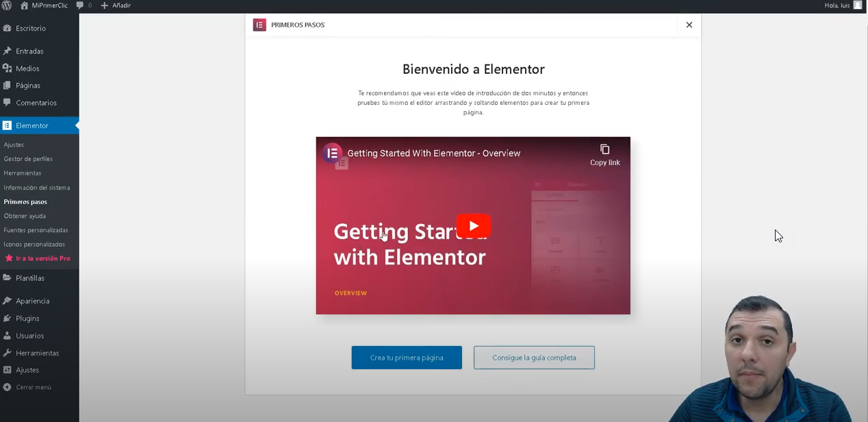Click Consigue la guía completa button
Screen dimensions: 868x422
pyautogui.click(x=534, y=358)
